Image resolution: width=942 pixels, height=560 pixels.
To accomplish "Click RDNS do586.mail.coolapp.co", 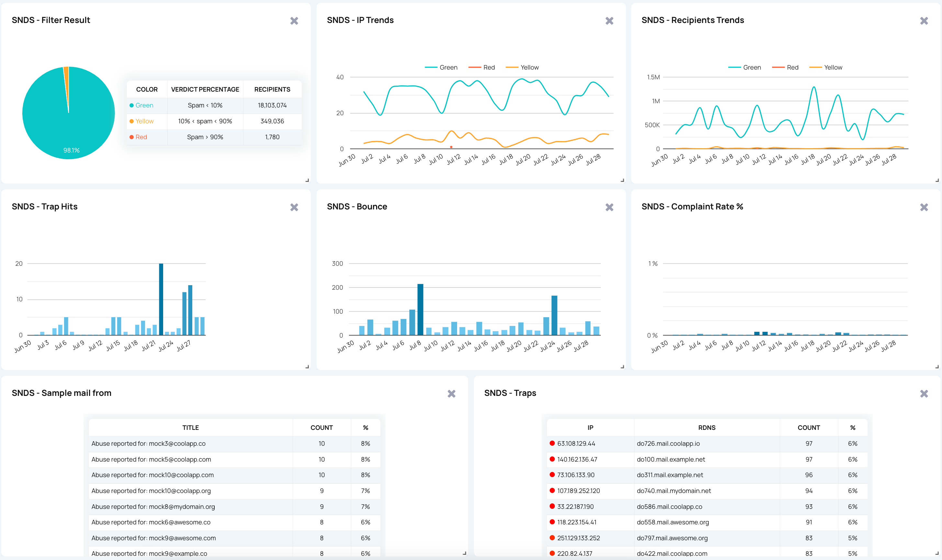I will pyautogui.click(x=670, y=506).
